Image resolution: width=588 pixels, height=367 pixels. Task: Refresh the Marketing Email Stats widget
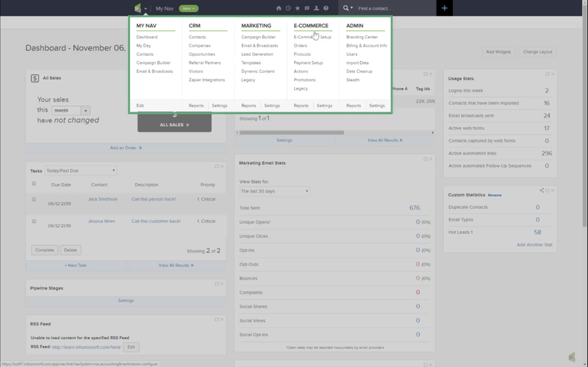click(426, 159)
